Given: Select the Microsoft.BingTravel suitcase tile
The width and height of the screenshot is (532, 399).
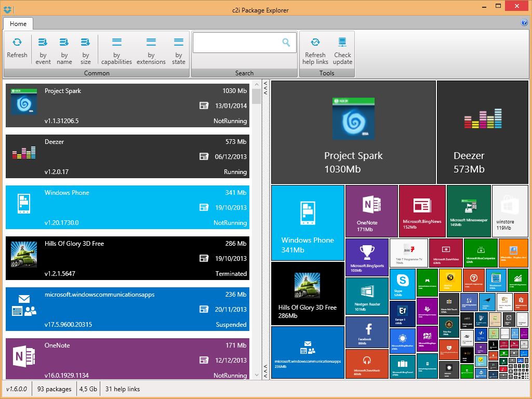Looking at the screenshot, I should 403,367.
